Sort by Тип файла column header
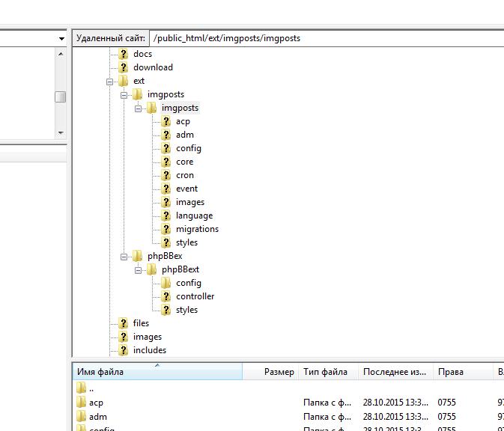The width and height of the screenshot is (504, 431). [x=325, y=372]
